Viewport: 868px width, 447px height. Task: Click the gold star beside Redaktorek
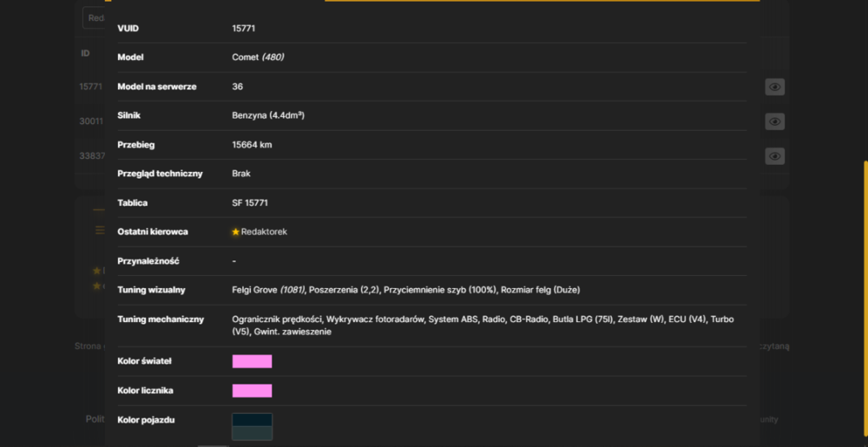pos(236,232)
